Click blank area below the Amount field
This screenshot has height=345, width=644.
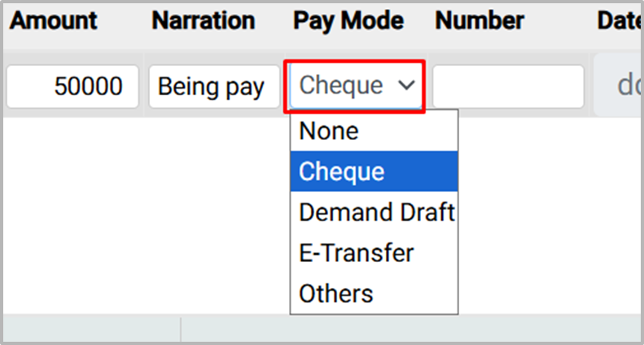point(72,203)
